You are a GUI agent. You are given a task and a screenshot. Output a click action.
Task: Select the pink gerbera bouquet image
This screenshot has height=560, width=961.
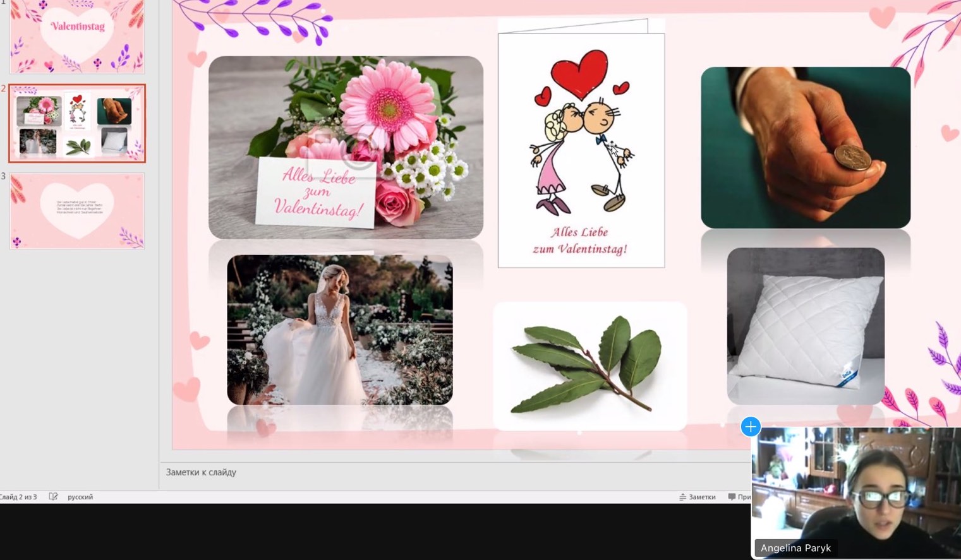point(346,147)
